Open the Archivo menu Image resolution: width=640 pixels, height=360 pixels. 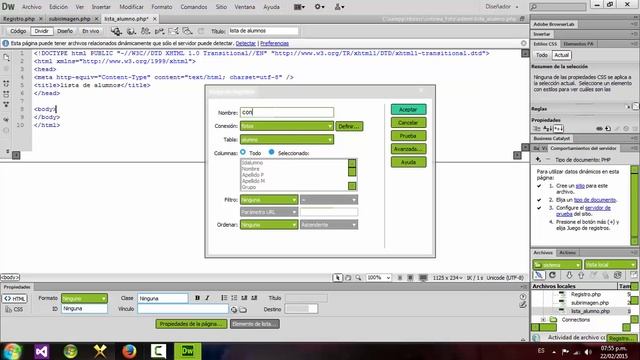(x=31, y=7)
